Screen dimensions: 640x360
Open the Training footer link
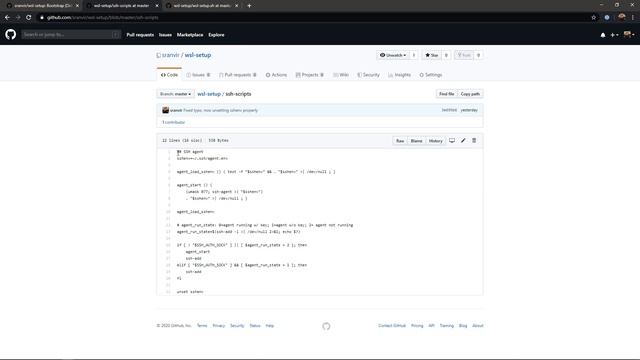coord(447,326)
